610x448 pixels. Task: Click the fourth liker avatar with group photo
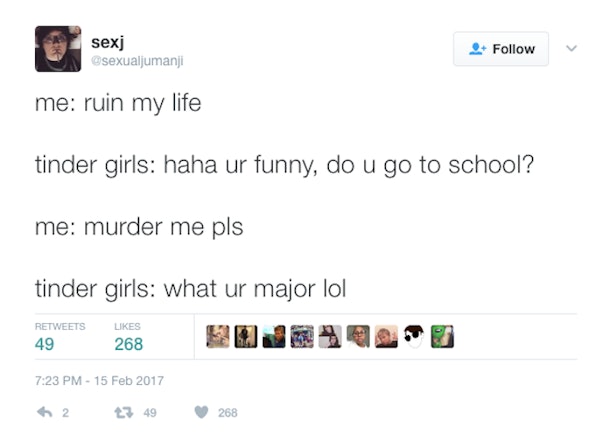[x=302, y=336]
